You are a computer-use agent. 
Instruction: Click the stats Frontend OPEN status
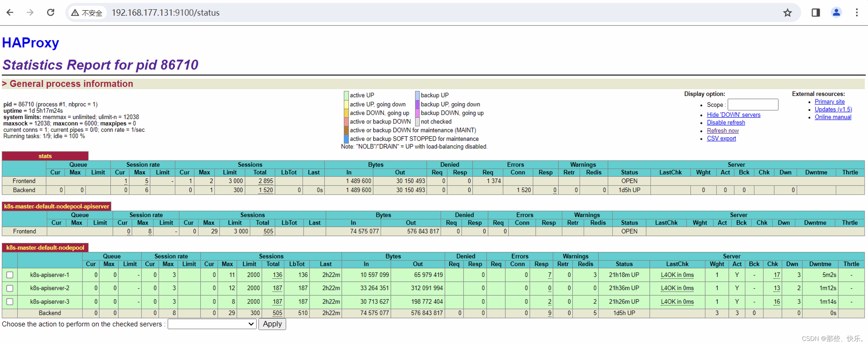click(x=629, y=181)
